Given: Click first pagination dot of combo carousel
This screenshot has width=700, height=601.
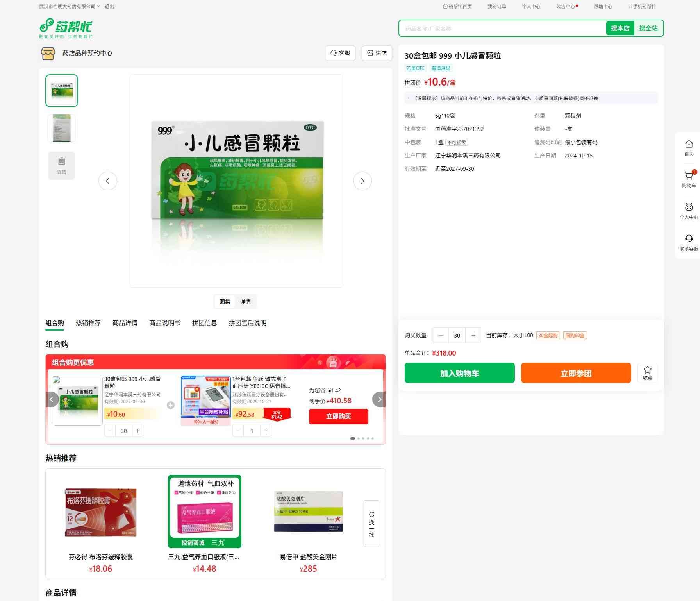Looking at the screenshot, I should pos(353,438).
